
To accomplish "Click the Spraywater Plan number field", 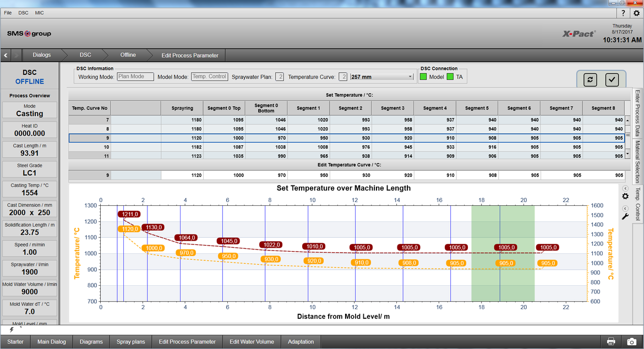I will [279, 77].
